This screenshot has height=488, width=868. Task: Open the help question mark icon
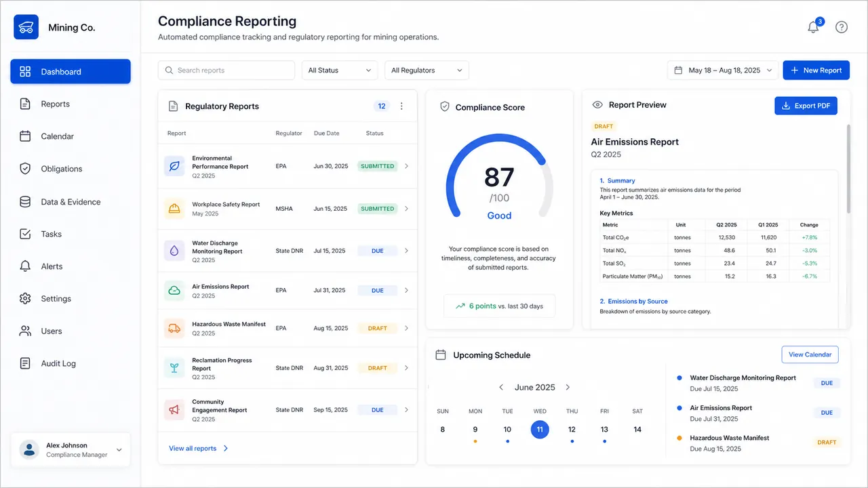point(842,27)
